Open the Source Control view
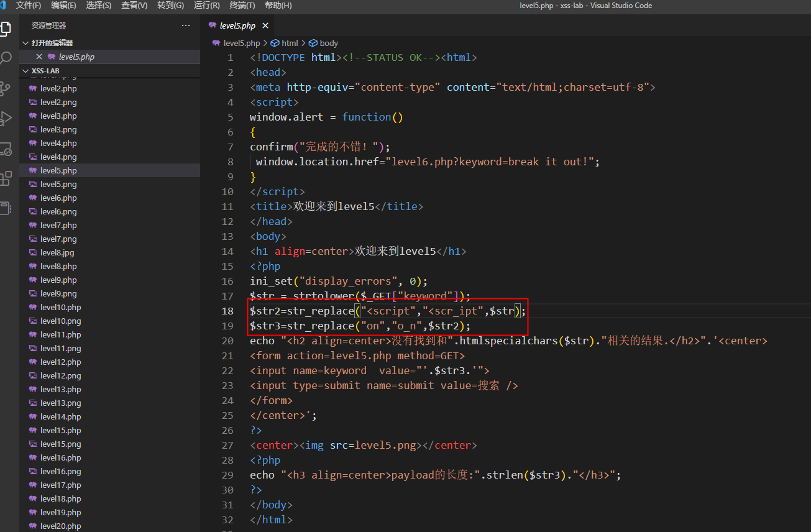 tap(5, 88)
